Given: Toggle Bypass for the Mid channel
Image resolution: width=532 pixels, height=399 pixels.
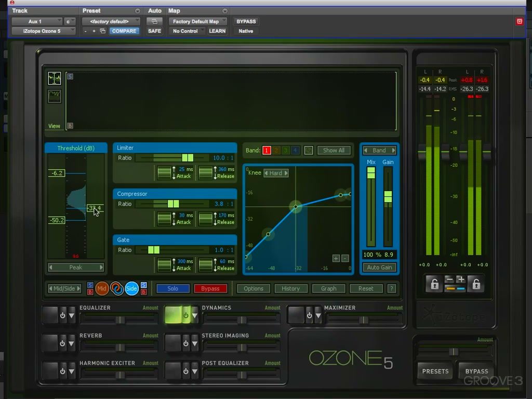Looking at the screenshot, I should 90,292.
